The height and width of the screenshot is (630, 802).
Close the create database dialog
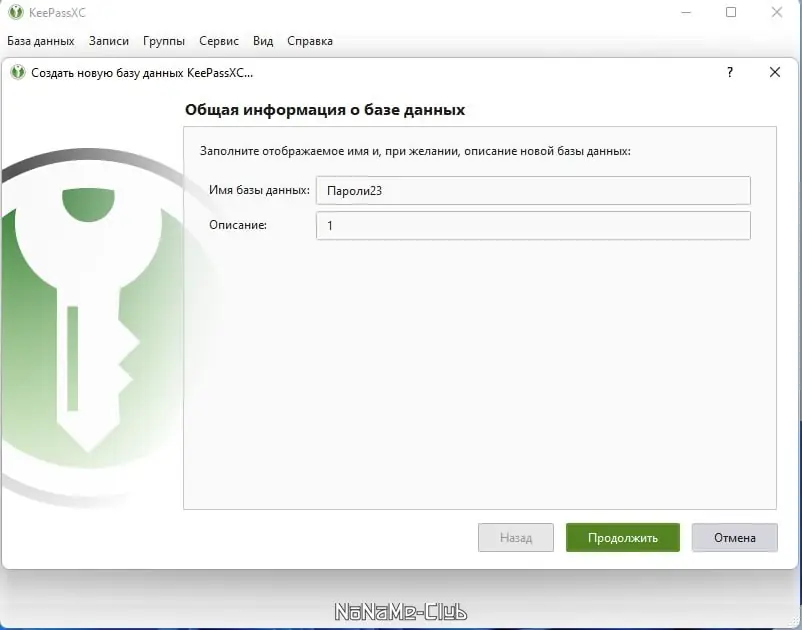click(775, 72)
